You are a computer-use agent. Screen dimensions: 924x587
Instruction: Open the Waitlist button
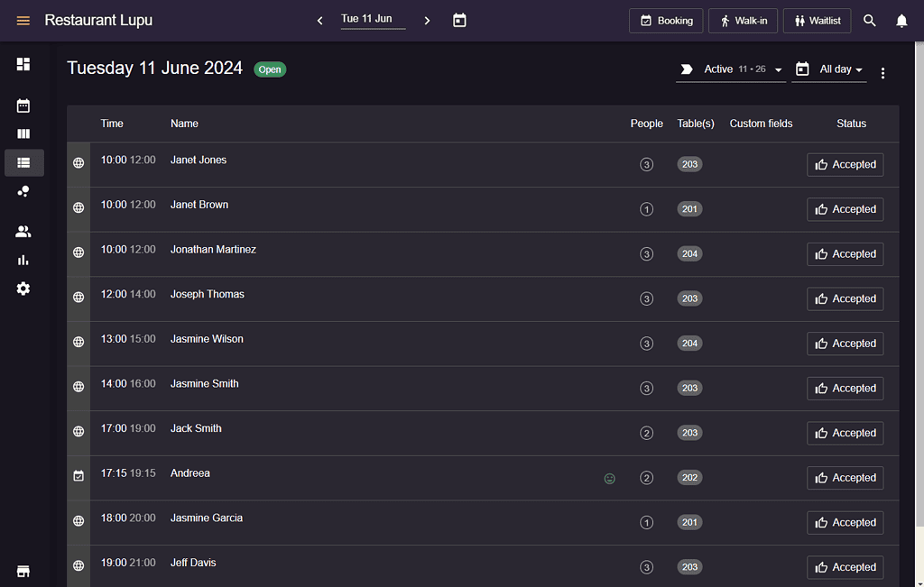818,21
